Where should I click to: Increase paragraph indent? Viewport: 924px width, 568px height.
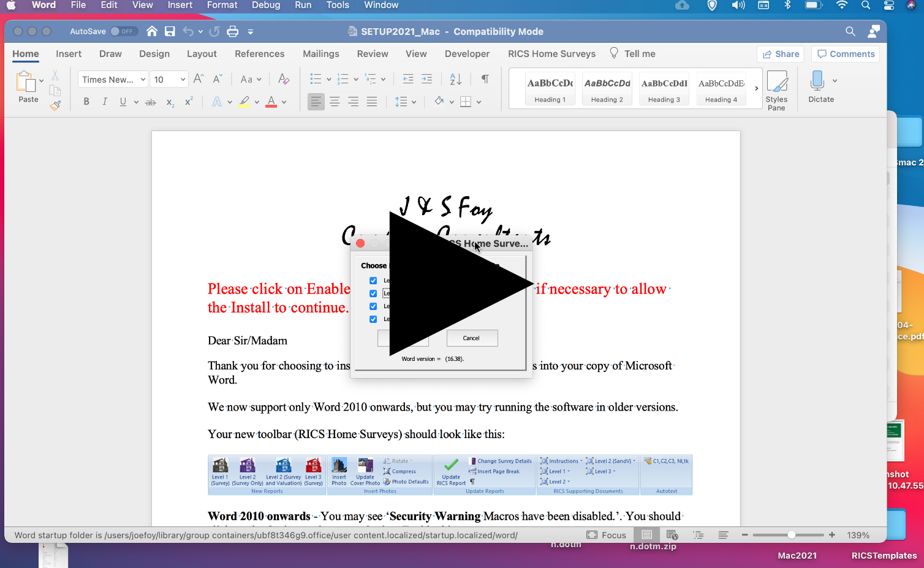coord(426,79)
